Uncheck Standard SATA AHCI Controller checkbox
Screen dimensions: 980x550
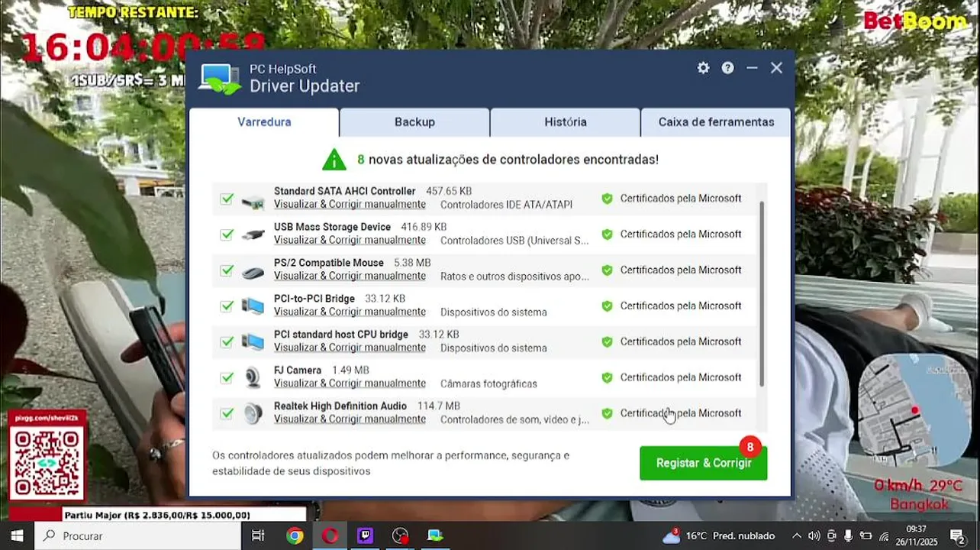227,199
